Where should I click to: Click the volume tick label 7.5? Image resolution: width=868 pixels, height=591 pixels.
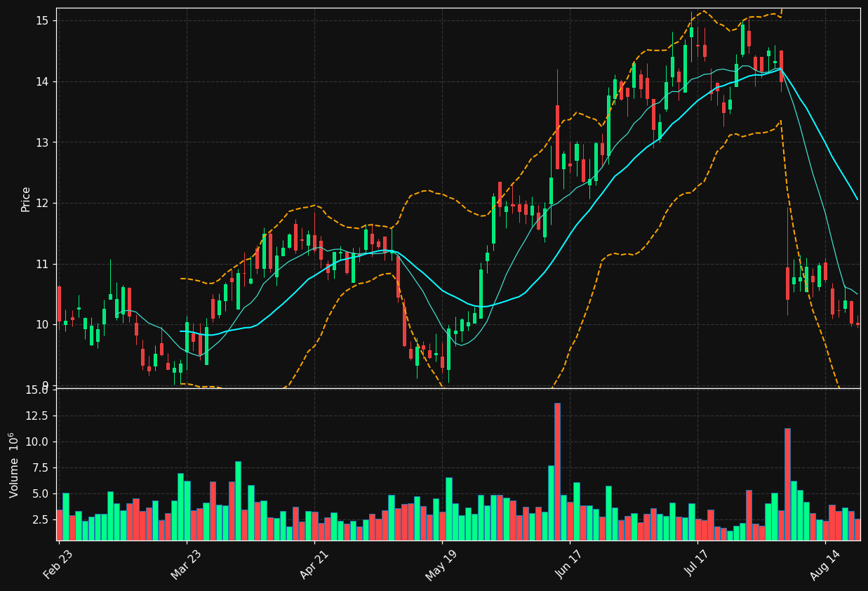[x=41, y=467]
